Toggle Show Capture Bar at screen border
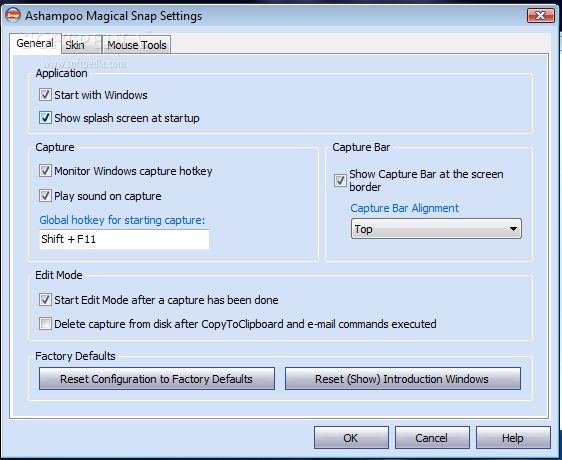The width and height of the screenshot is (562, 460). pos(340,180)
